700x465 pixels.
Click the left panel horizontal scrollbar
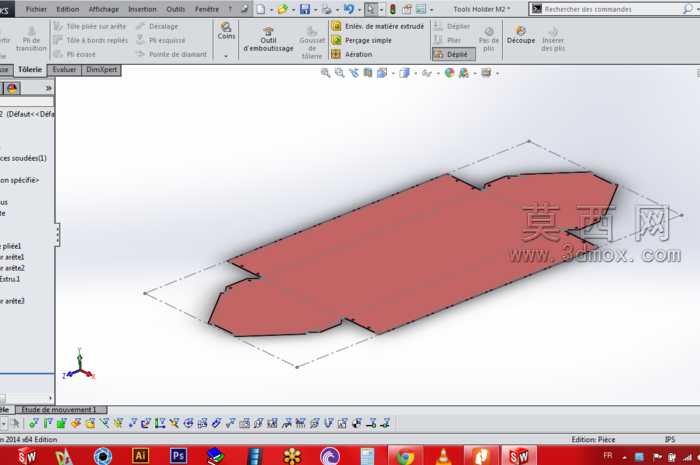tap(27, 398)
